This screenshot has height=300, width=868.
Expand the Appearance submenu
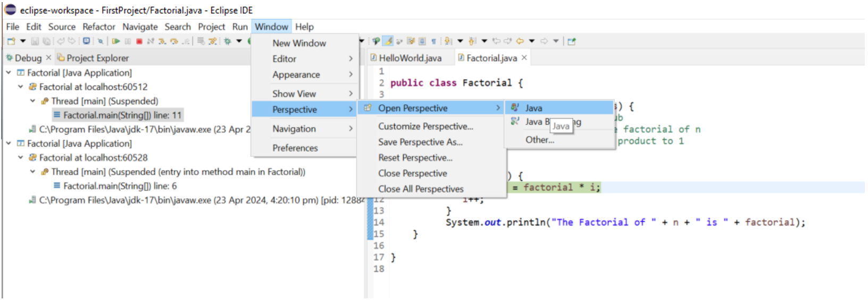tap(305, 75)
